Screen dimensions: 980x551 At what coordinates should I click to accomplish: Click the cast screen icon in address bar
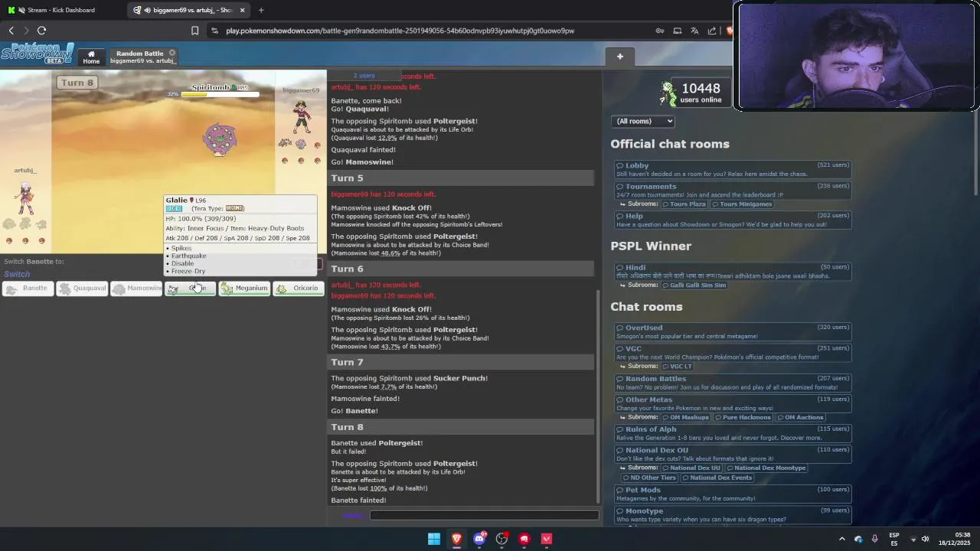(x=678, y=31)
